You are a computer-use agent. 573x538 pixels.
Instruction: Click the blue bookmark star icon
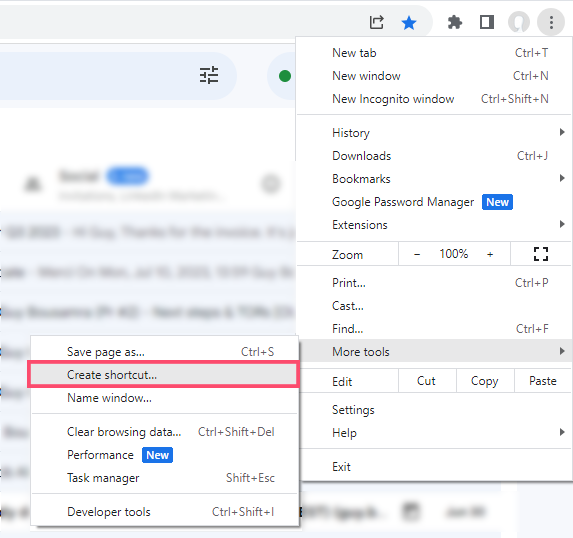coord(409,23)
